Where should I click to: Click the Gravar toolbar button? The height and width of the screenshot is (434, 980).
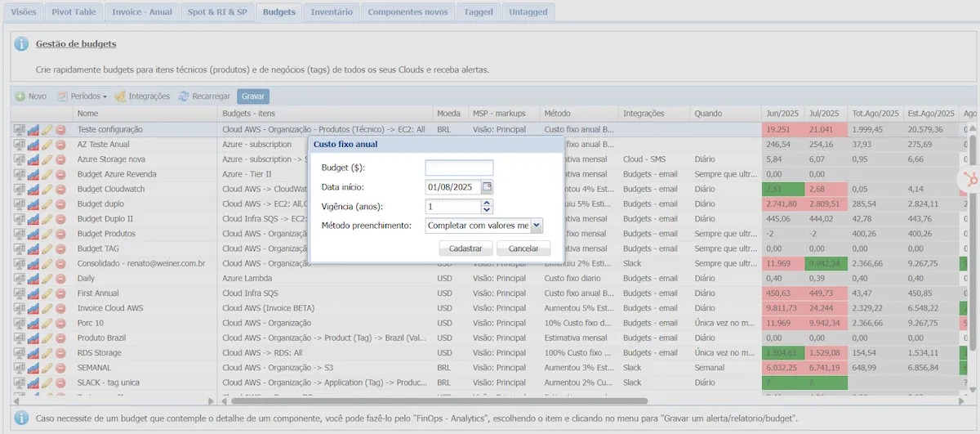point(252,96)
